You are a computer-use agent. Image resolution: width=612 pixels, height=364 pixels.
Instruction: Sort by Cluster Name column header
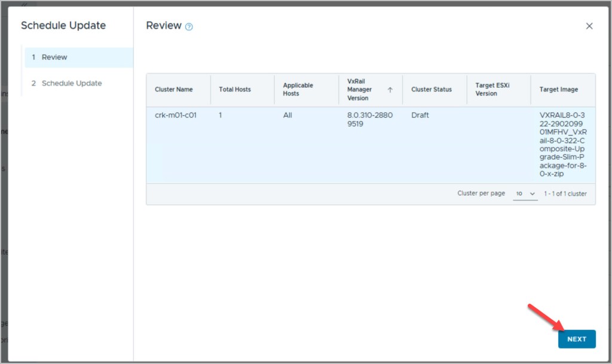tap(174, 90)
